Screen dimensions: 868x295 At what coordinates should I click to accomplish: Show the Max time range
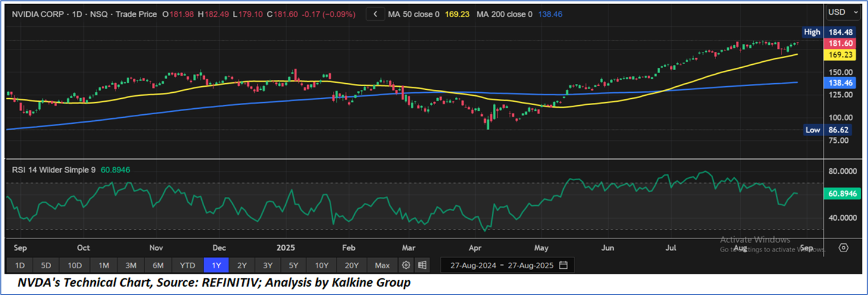382,265
